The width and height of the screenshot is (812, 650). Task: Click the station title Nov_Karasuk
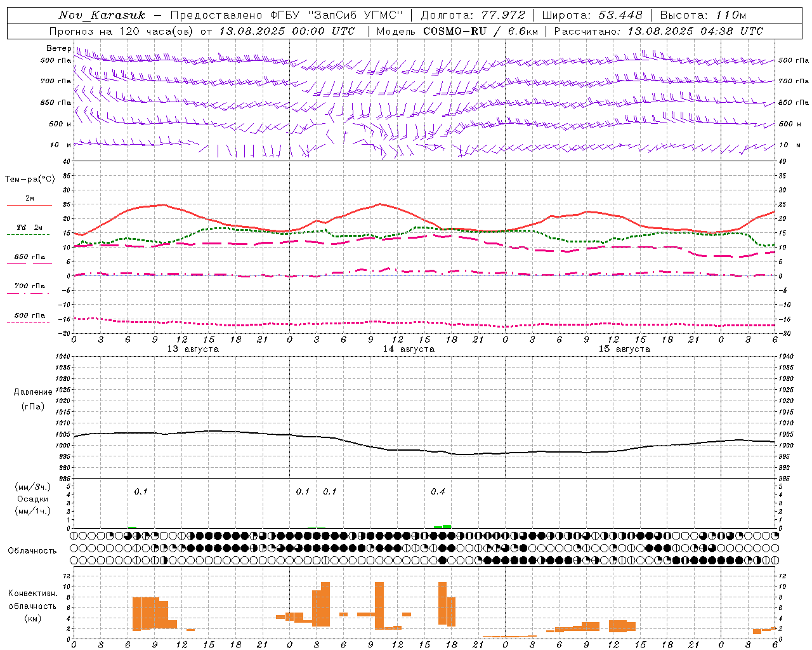101,15
